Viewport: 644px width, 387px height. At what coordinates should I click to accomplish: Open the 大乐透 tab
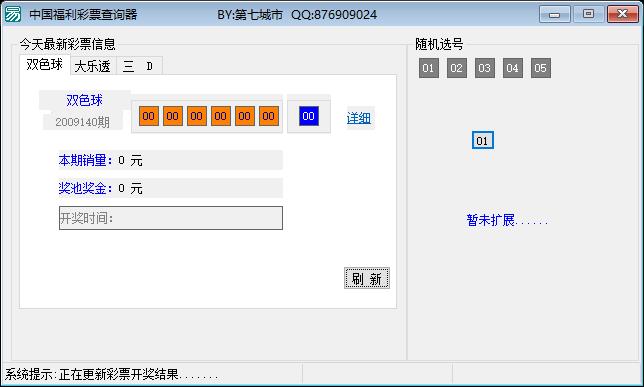[93, 66]
